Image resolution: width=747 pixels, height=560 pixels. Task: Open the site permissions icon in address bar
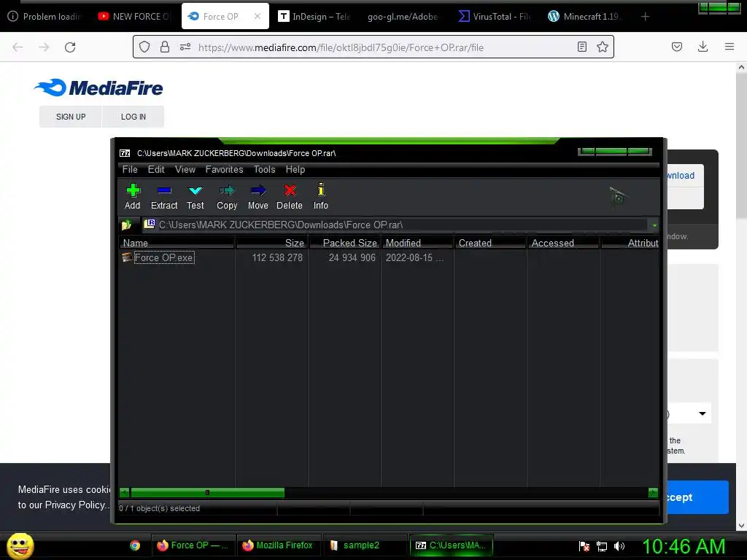185,47
